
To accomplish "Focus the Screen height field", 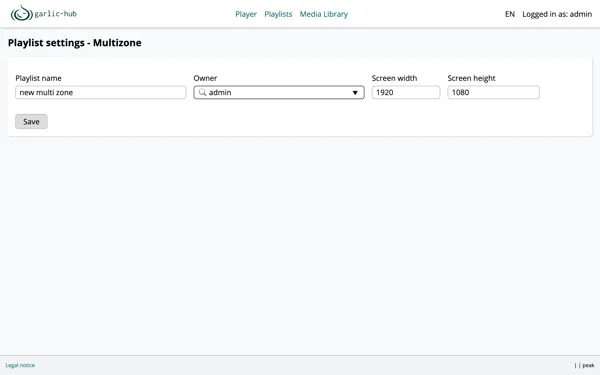I will [494, 92].
